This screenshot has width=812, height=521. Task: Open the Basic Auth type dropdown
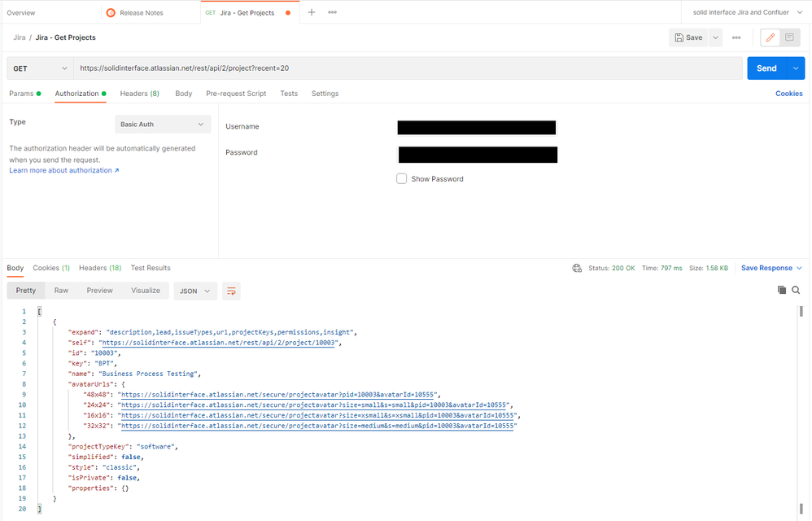[x=162, y=124]
